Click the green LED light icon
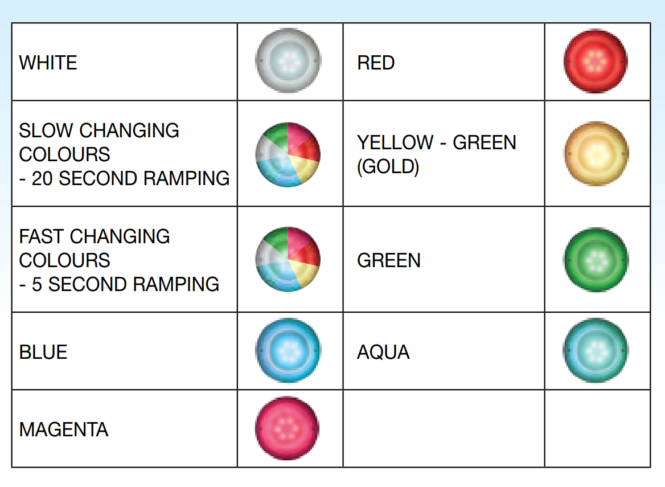Viewport: 665px width, 487px height. pos(596,260)
